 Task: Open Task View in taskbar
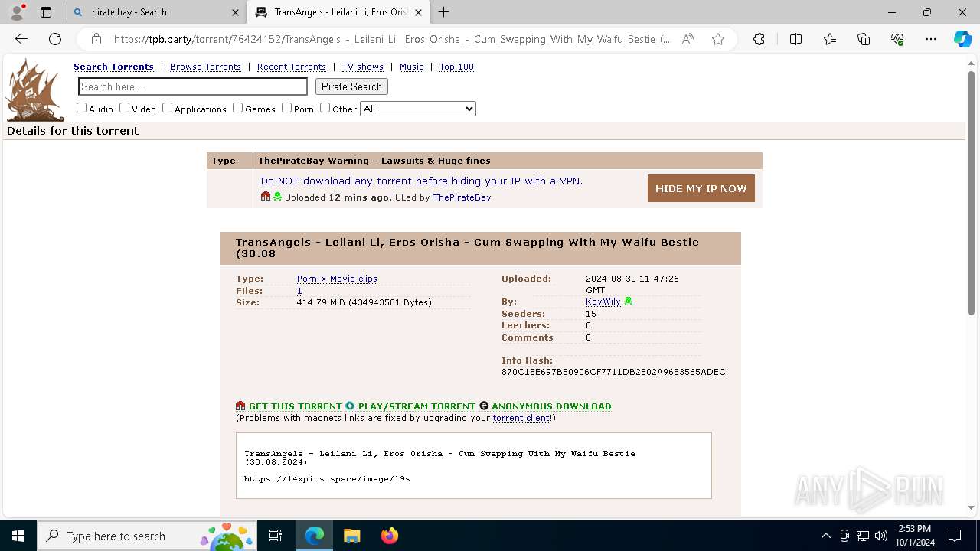276,536
